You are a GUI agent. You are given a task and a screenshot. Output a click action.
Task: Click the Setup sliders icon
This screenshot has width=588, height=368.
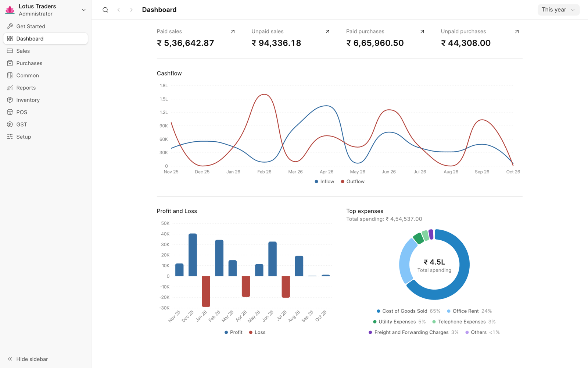coord(10,137)
